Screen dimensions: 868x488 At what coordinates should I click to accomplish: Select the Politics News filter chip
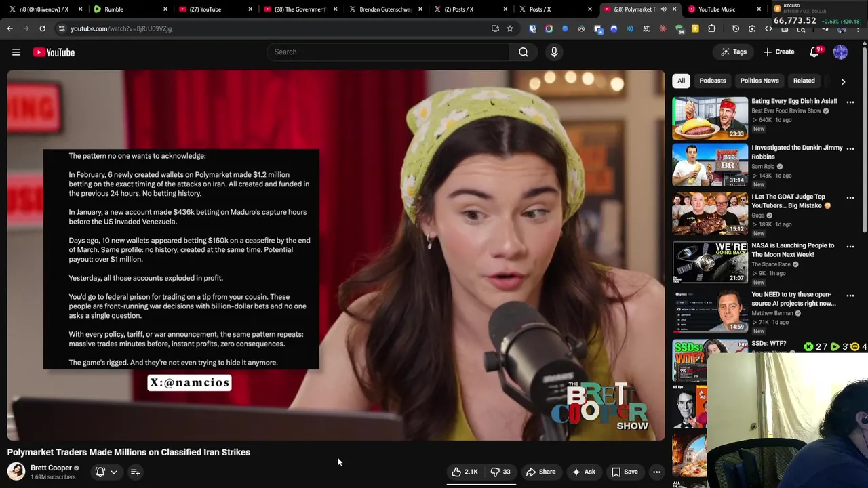[759, 81]
